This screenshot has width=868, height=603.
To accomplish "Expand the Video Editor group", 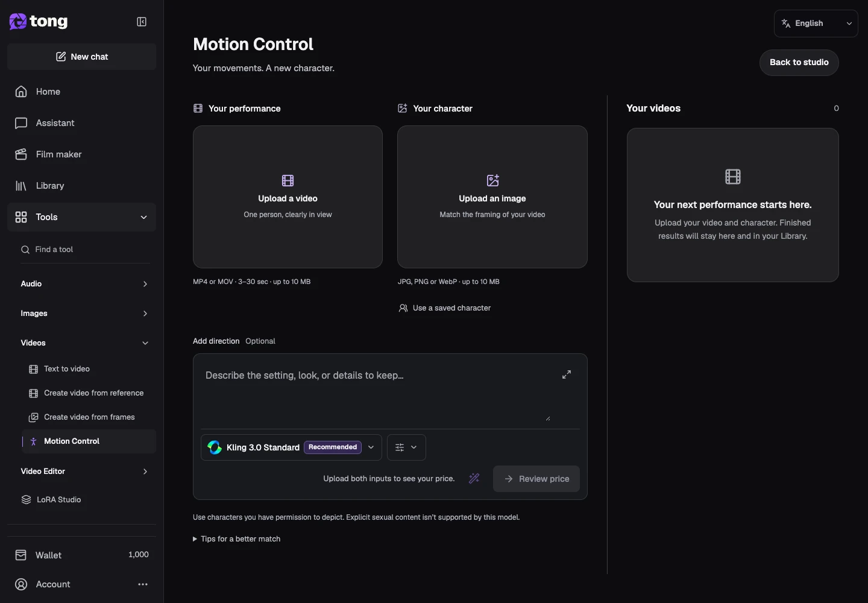I will [84, 472].
